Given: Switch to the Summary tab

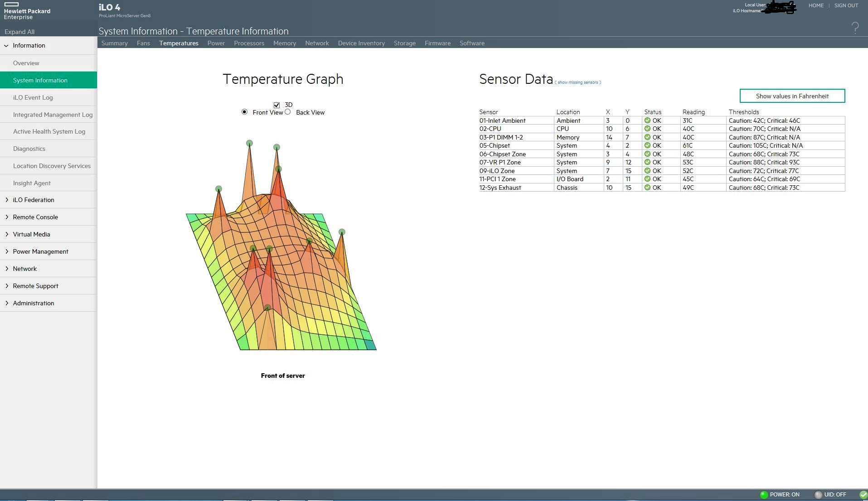Looking at the screenshot, I should [x=114, y=43].
